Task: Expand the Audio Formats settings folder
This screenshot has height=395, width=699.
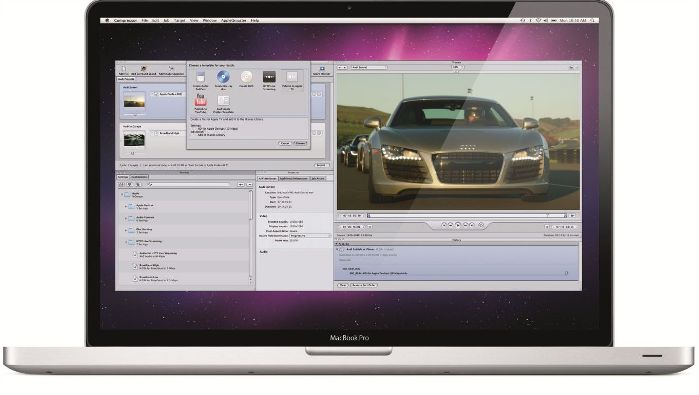Action: coord(125,218)
